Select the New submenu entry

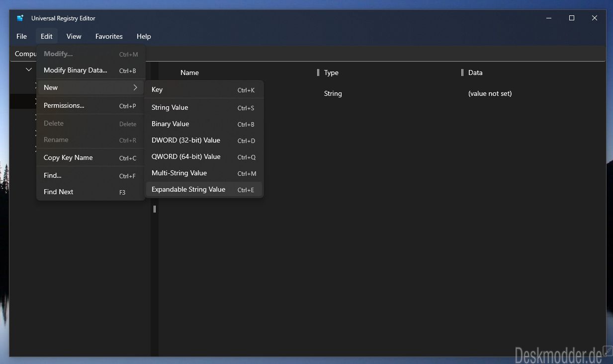pos(91,87)
